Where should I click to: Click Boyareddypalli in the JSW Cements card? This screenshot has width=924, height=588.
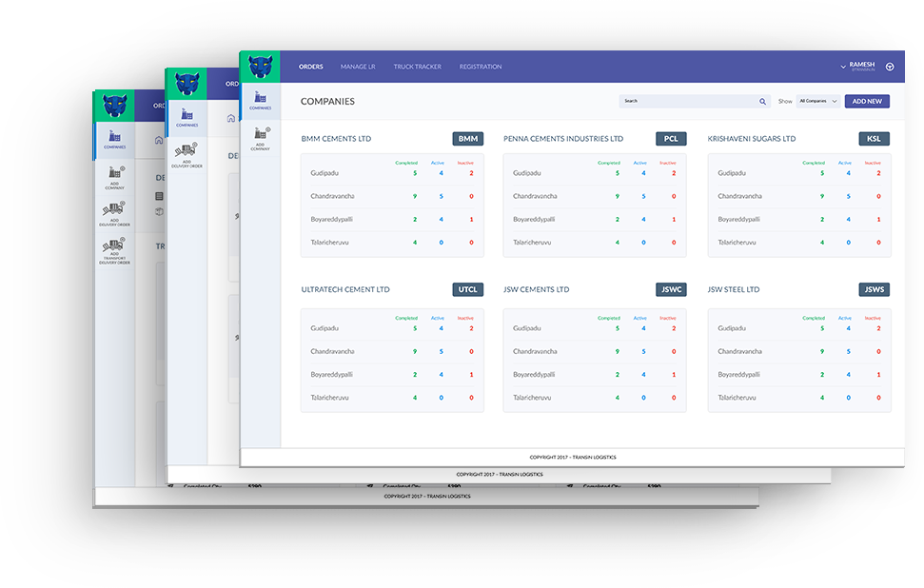(x=533, y=374)
